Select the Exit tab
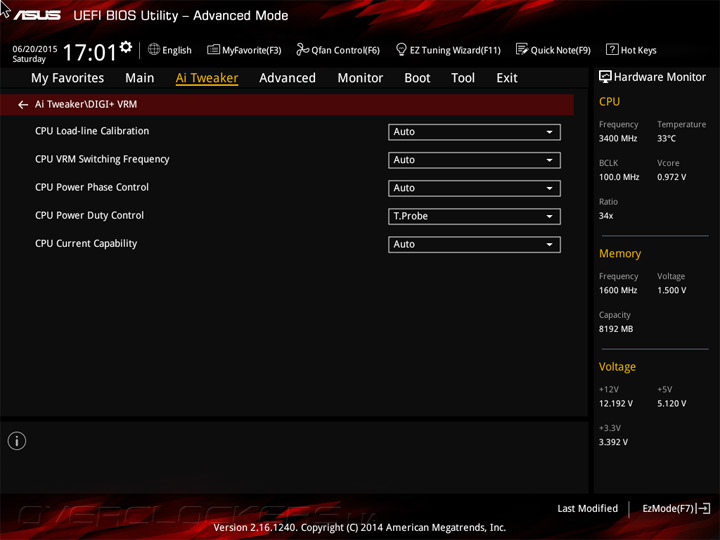Image resolution: width=720 pixels, height=540 pixels. point(507,78)
